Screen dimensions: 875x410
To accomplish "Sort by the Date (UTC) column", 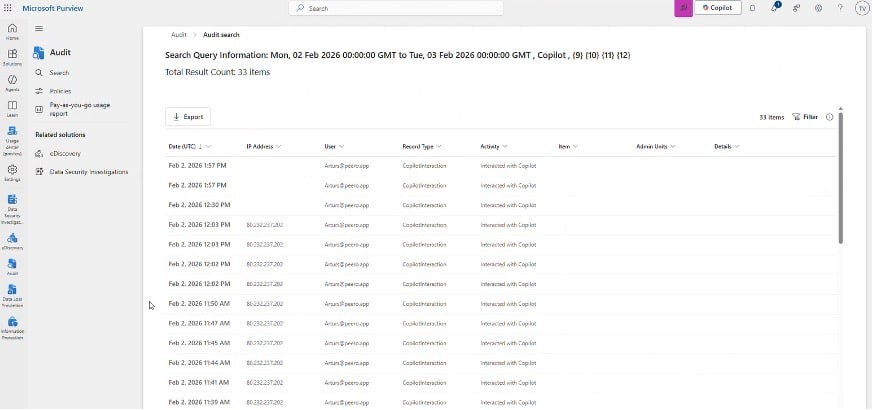I will point(190,147).
